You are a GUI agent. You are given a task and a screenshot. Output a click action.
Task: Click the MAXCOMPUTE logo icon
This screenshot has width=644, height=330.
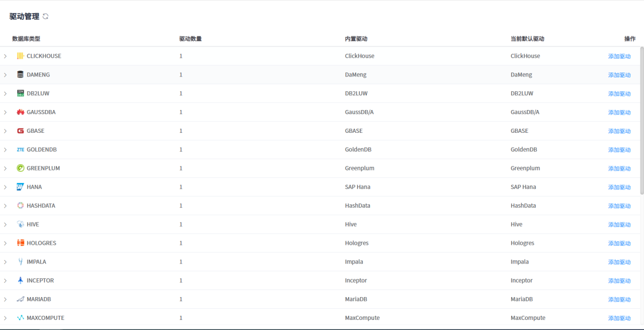click(x=20, y=318)
